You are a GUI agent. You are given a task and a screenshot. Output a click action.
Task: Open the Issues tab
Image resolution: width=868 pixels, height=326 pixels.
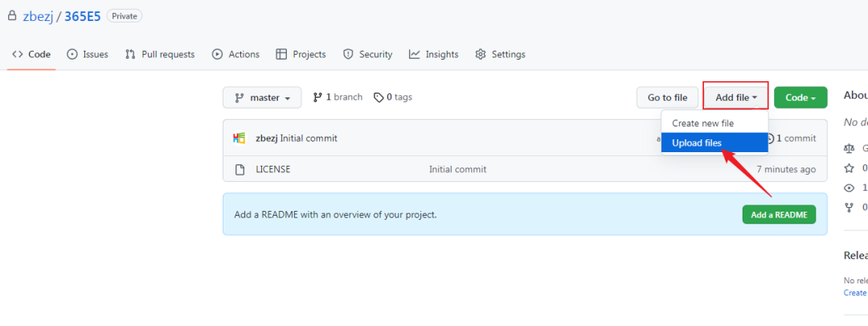point(88,55)
